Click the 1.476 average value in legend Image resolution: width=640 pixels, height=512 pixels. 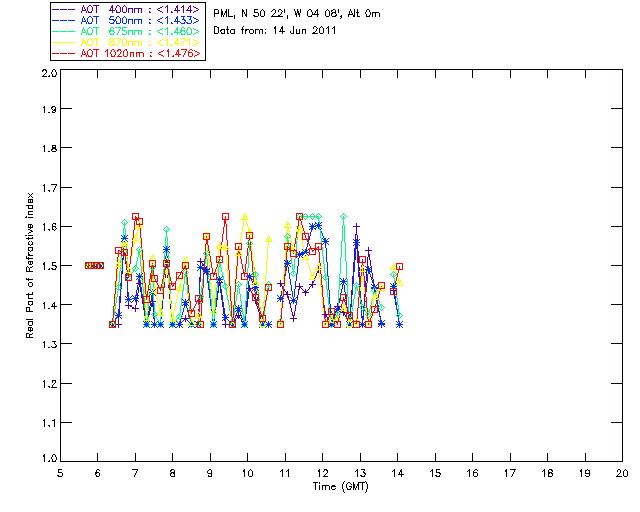(x=181, y=53)
